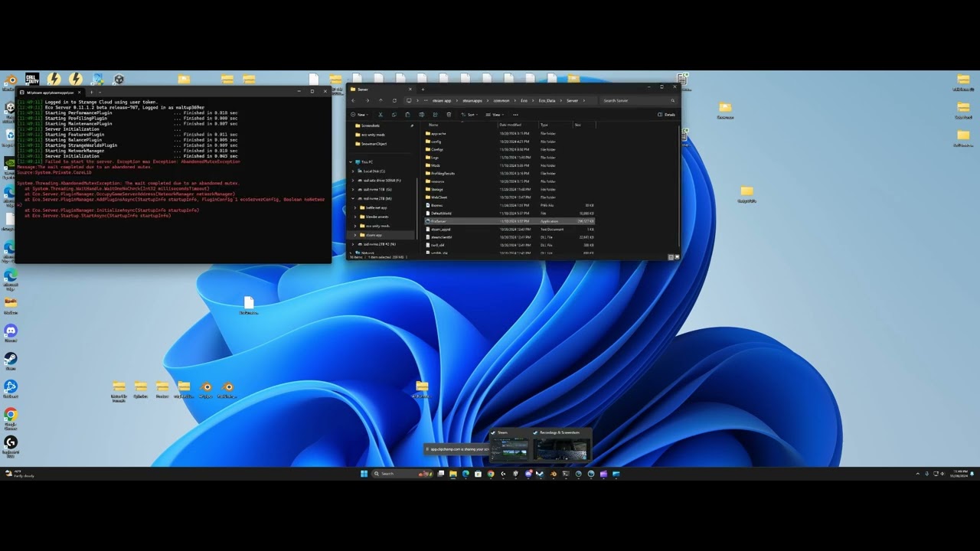
Task: Rename the selected file via toolbar icon
Action: [x=421, y=115]
